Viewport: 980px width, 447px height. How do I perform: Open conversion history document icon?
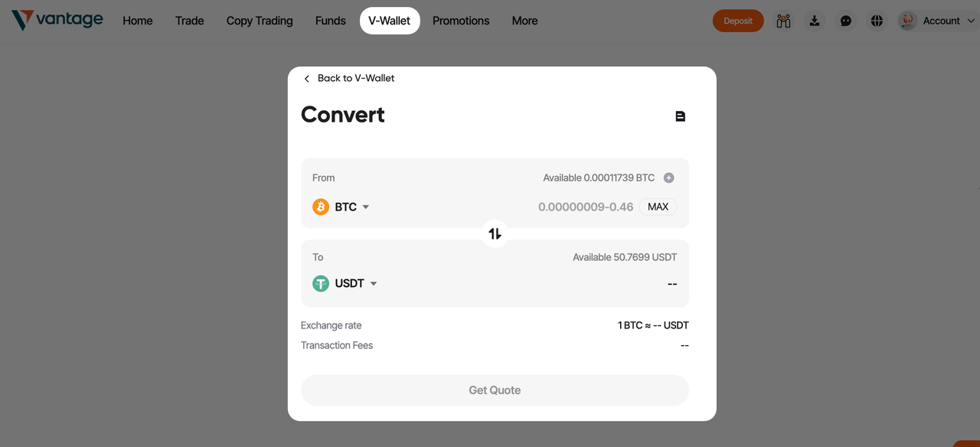pyautogui.click(x=680, y=116)
